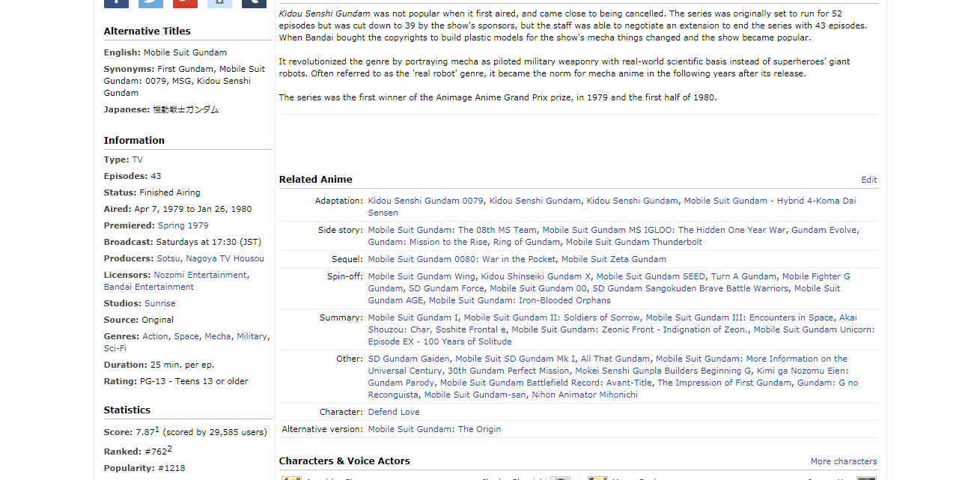Screen dimensions: 980x480
Task: Share page via Tumblr icon
Action: point(254,3)
